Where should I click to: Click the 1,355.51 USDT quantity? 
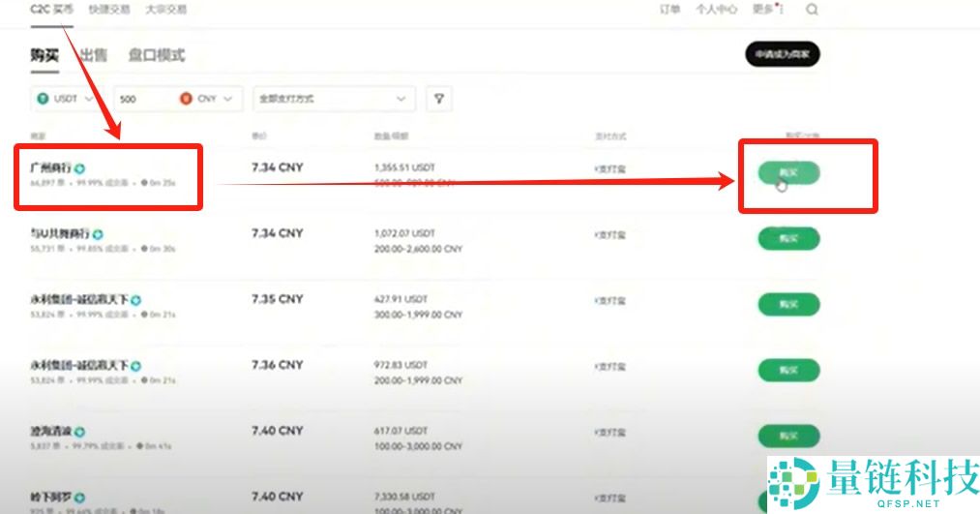[x=404, y=167]
